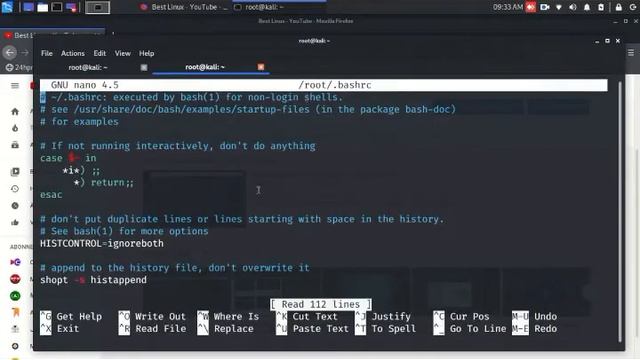Click the nano title GNU nano 4.5
The image size is (640, 360).
(x=84, y=85)
